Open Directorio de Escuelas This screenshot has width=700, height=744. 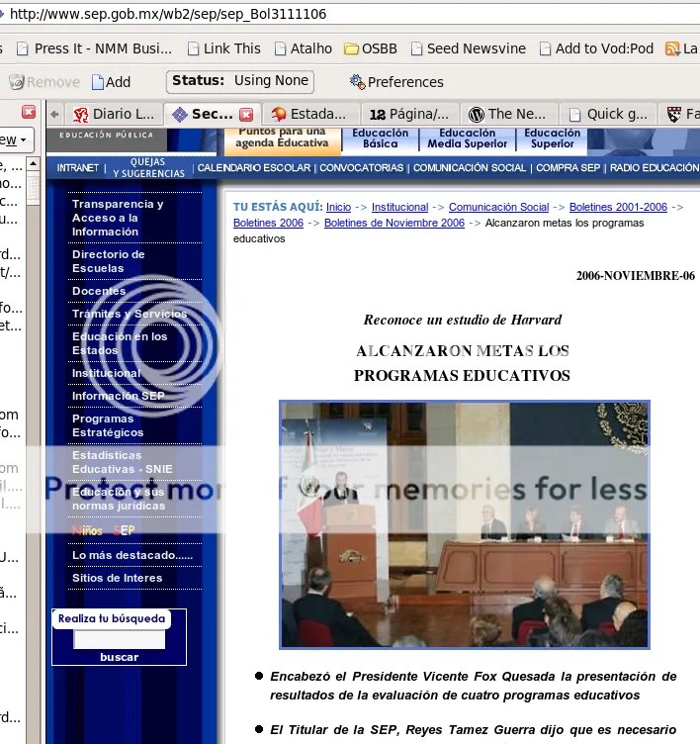[x=108, y=261]
